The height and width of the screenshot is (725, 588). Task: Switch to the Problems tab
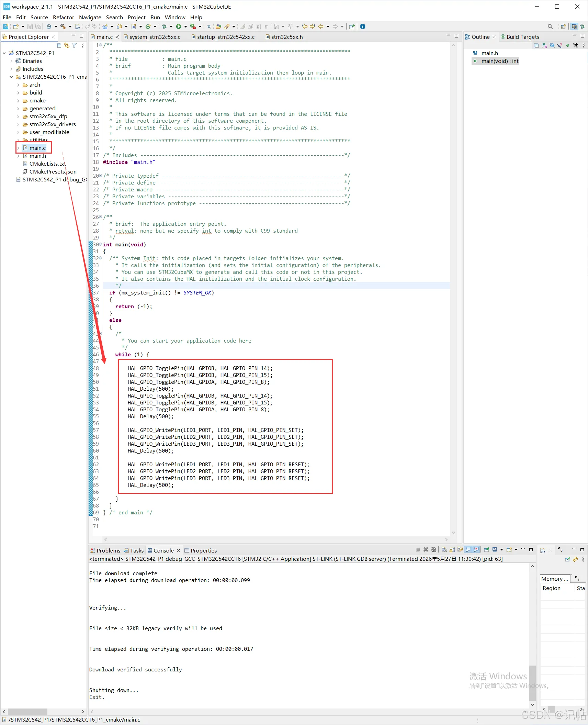(x=105, y=550)
